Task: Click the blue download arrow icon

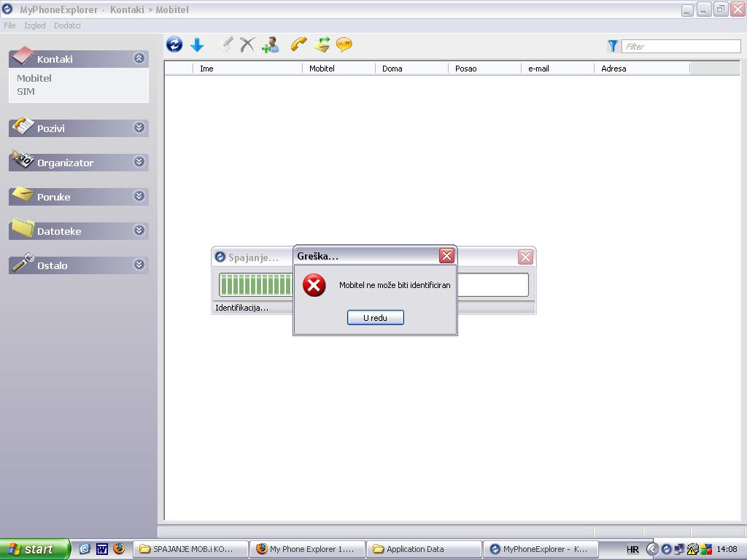Action: [197, 44]
